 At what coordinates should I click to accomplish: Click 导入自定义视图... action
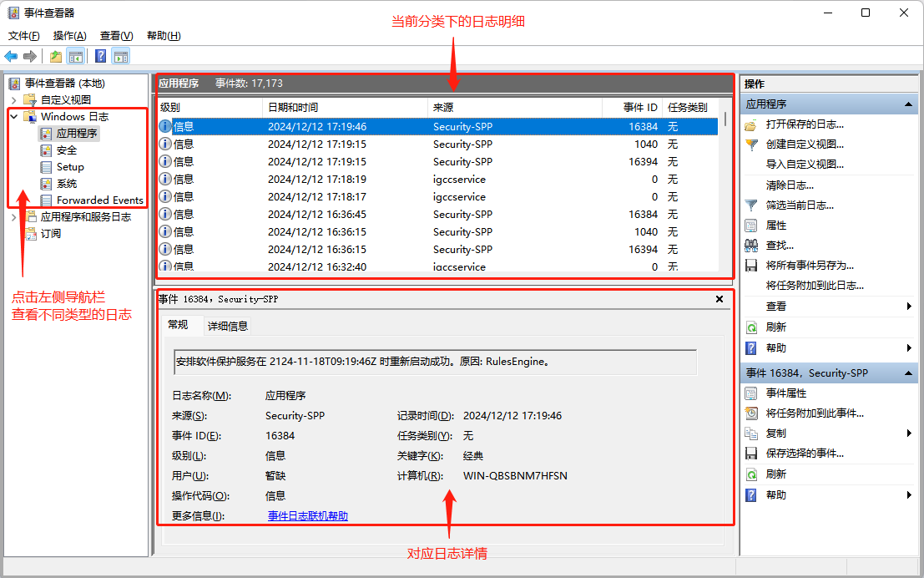pyautogui.click(x=805, y=165)
